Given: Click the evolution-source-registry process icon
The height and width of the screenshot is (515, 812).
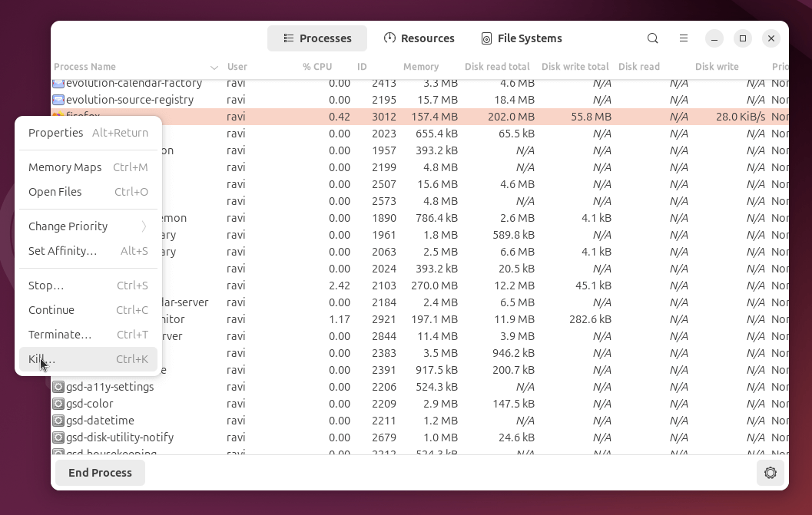Looking at the screenshot, I should [x=58, y=100].
